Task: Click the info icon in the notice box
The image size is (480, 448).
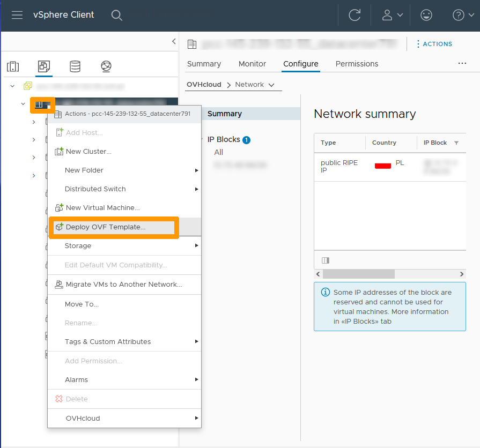Action: coord(326,293)
